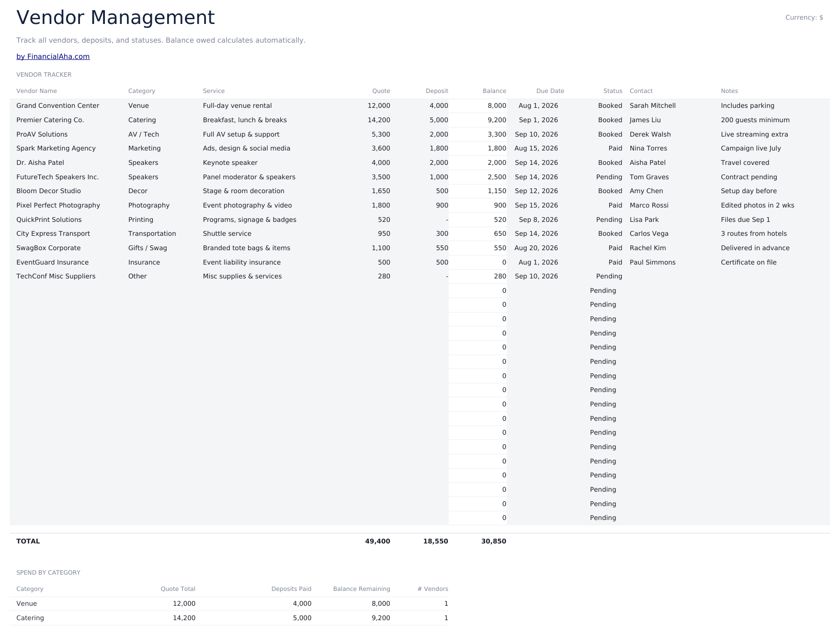Select the Booked status for Grand Convention Center
840x635 pixels.
tap(610, 106)
